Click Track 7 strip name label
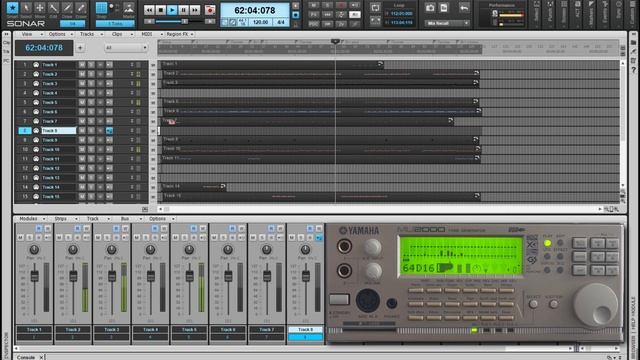640x360 pixels. point(267,329)
